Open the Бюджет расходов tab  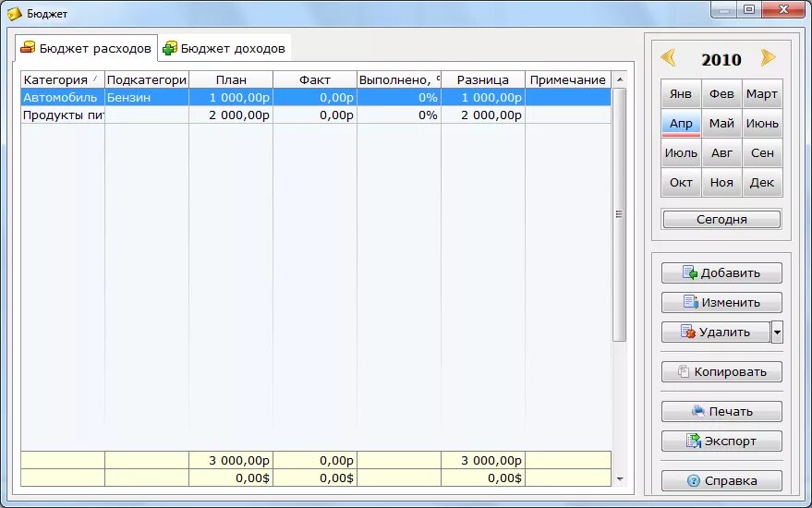86,49
